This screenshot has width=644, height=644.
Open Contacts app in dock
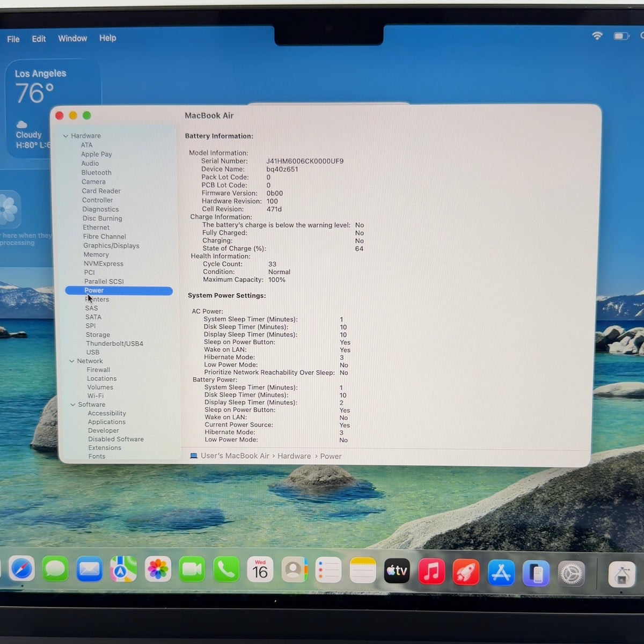294,569
